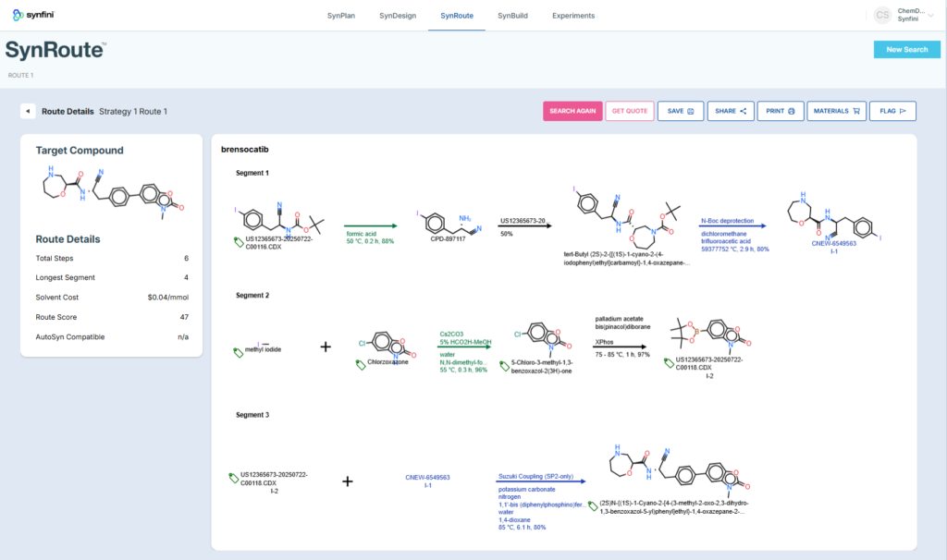Click the AutoSyn Compatible row

[112, 336]
